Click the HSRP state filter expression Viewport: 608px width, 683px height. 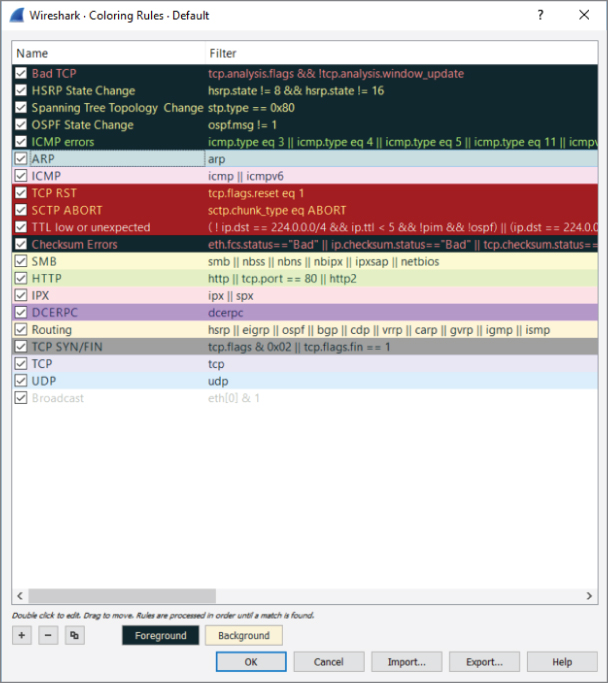[x=296, y=91]
